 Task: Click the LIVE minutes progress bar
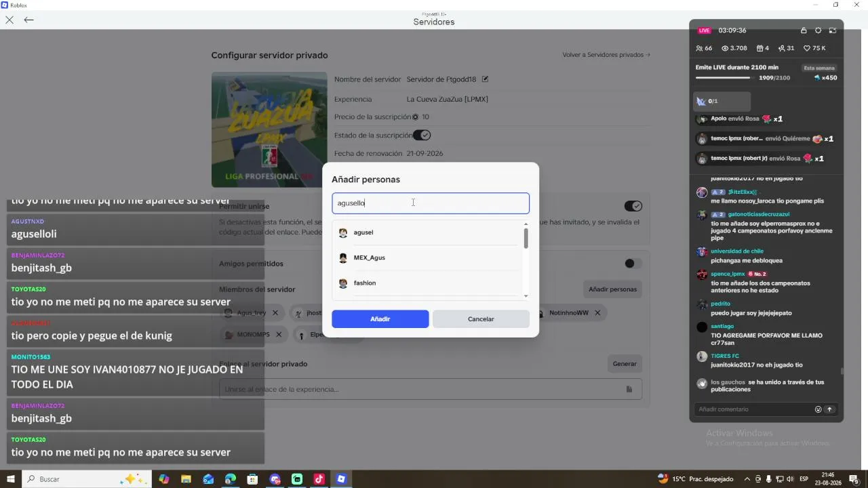click(x=726, y=78)
